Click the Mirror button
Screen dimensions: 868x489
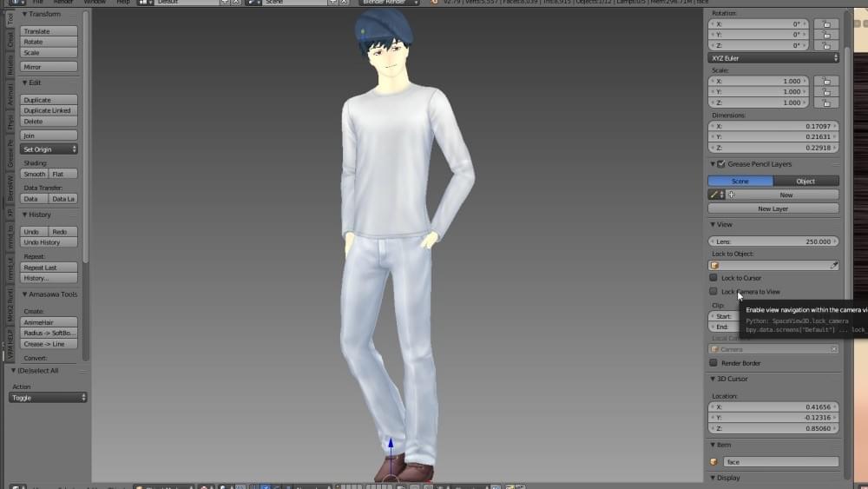49,67
